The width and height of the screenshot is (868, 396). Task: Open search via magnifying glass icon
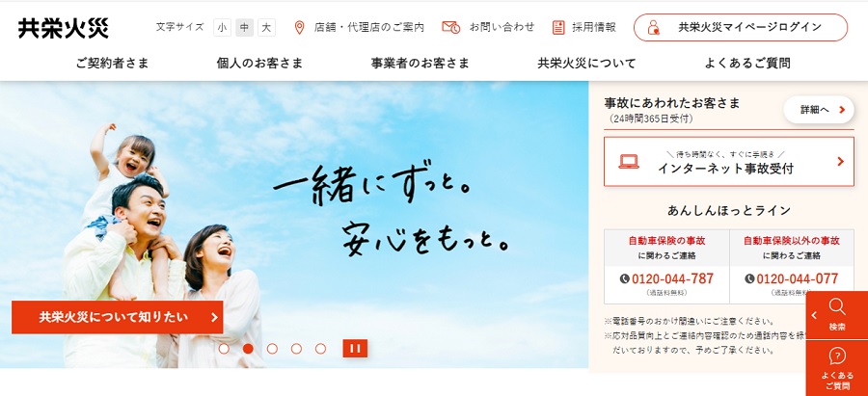pos(837,307)
